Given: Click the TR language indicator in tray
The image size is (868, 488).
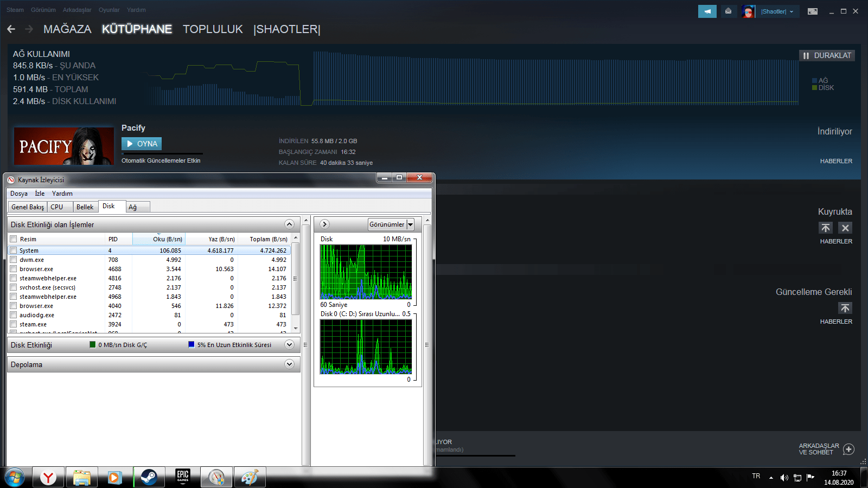Looking at the screenshot, I should pyautogui.click(x=756, y=476).
